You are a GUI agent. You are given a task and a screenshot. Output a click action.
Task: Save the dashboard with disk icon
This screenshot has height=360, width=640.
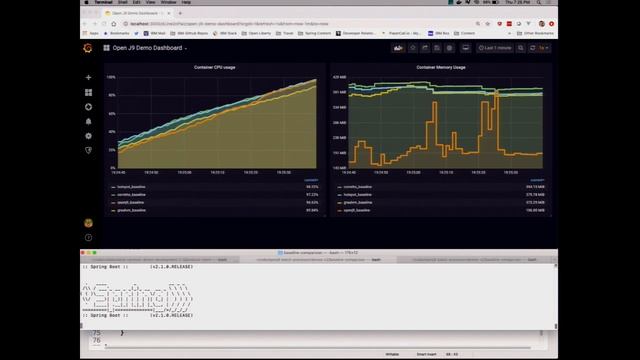pyautogui.click(x=437, y=48)
